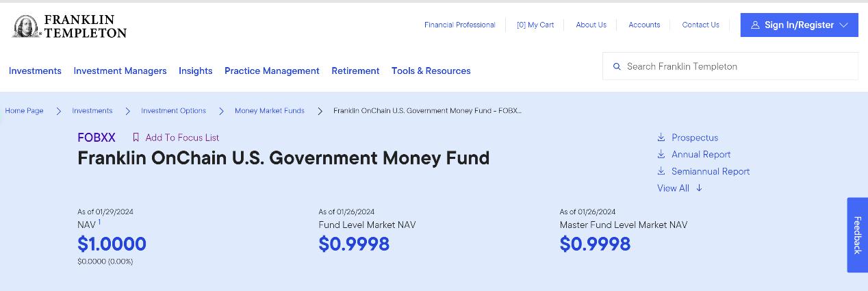Open the Investment Managers menu
Viewport: 868px width, 291px height.
click(x=120, y=71)
